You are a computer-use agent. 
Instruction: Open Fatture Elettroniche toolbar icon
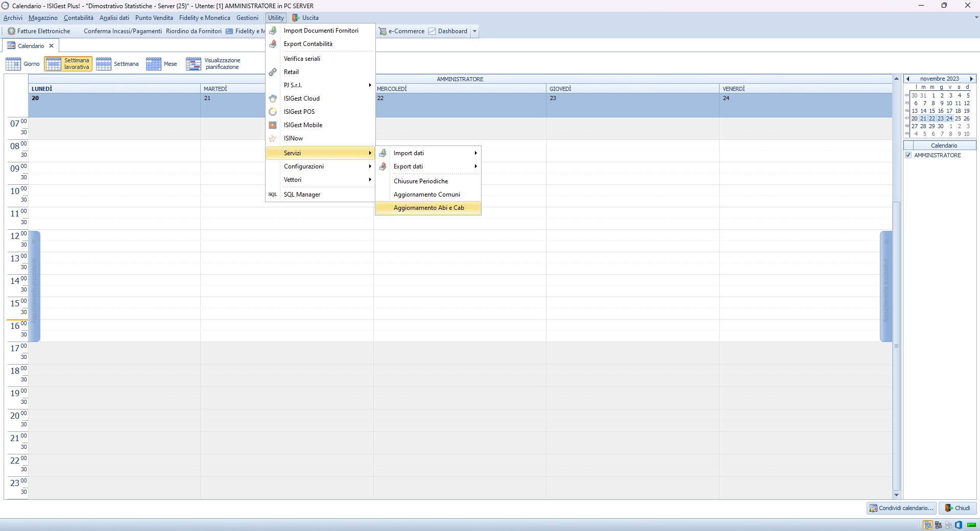click(11, 31)
